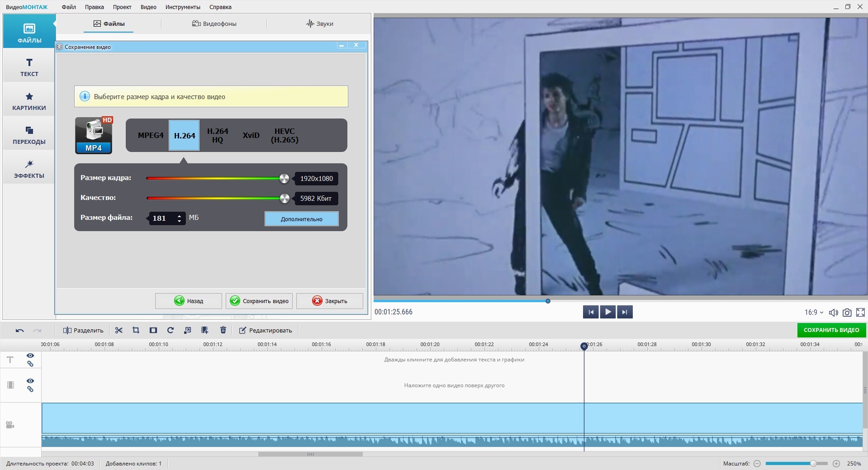This screenshot has width=868, height=470.
Task: Toggle the overlay track link icon
Action: point(30,389)
